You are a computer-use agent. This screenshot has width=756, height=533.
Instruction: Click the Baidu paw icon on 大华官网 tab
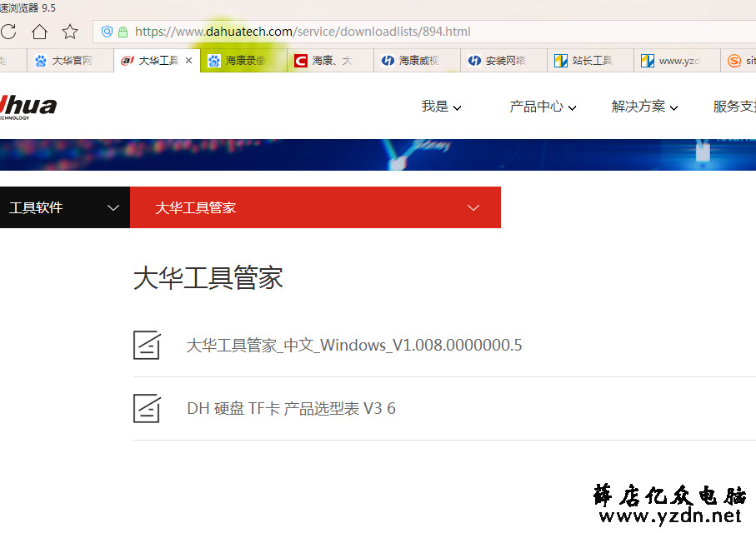(41, 61)
